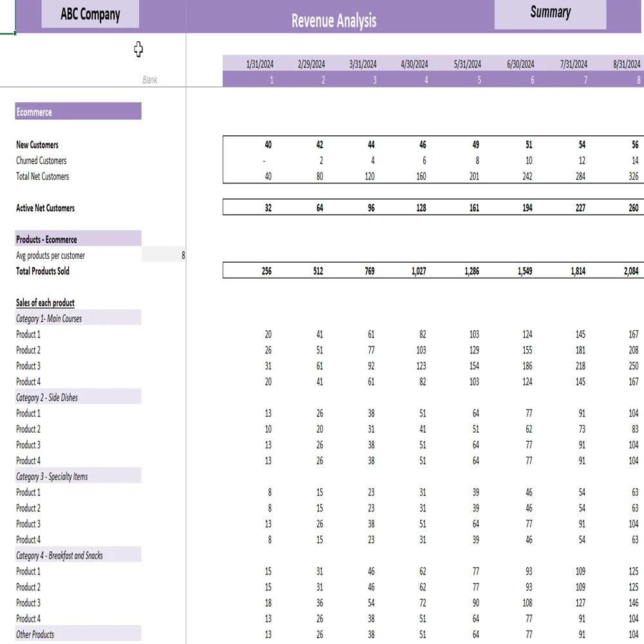Screen dimensions: 644x644
Task: Click the Avg products per customer input value
Action: [x=164, y=255]
